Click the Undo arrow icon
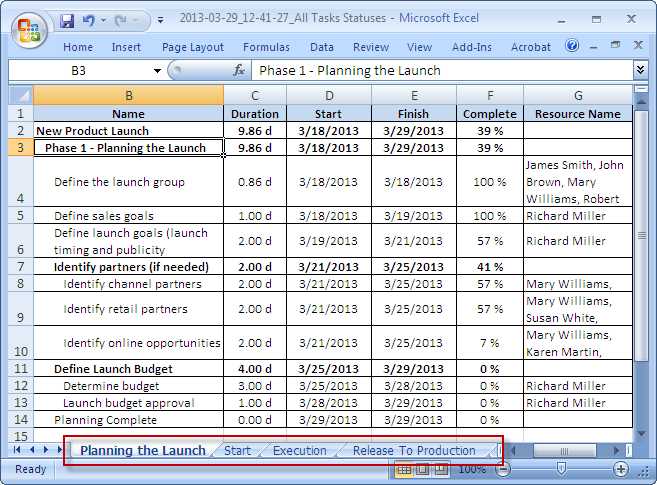The image size is (657, 485). coord(88,19)
